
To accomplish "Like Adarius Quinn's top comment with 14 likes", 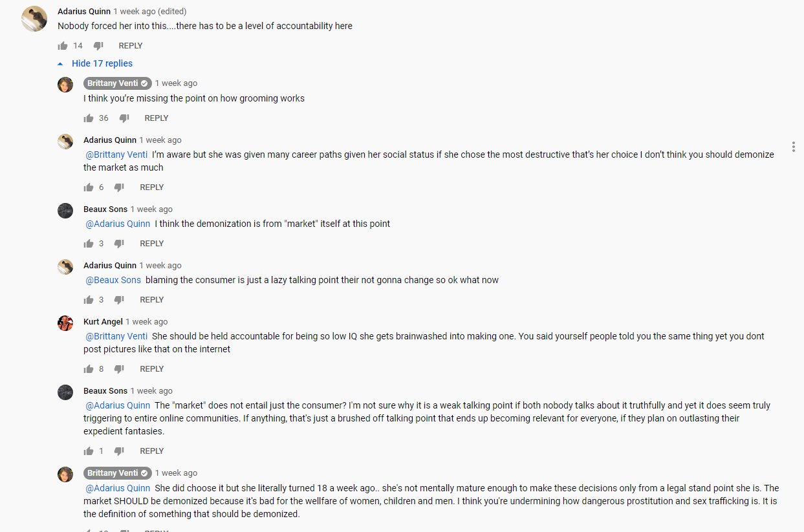I will pos(63,46).
